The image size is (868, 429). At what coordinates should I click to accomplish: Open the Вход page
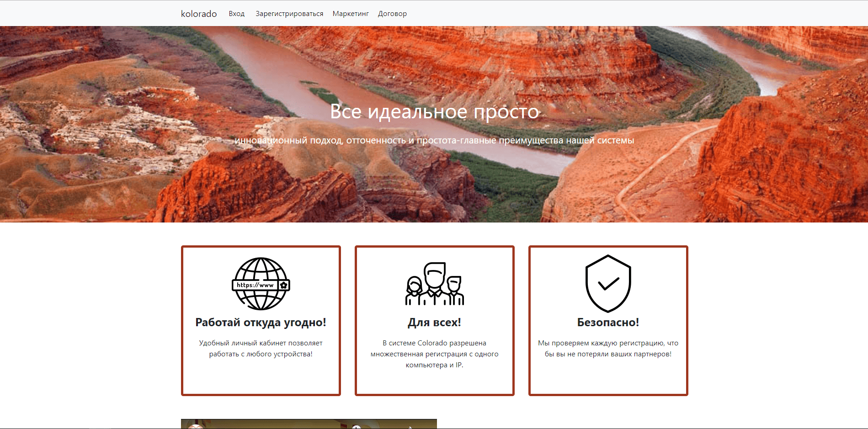click(236, 13)
